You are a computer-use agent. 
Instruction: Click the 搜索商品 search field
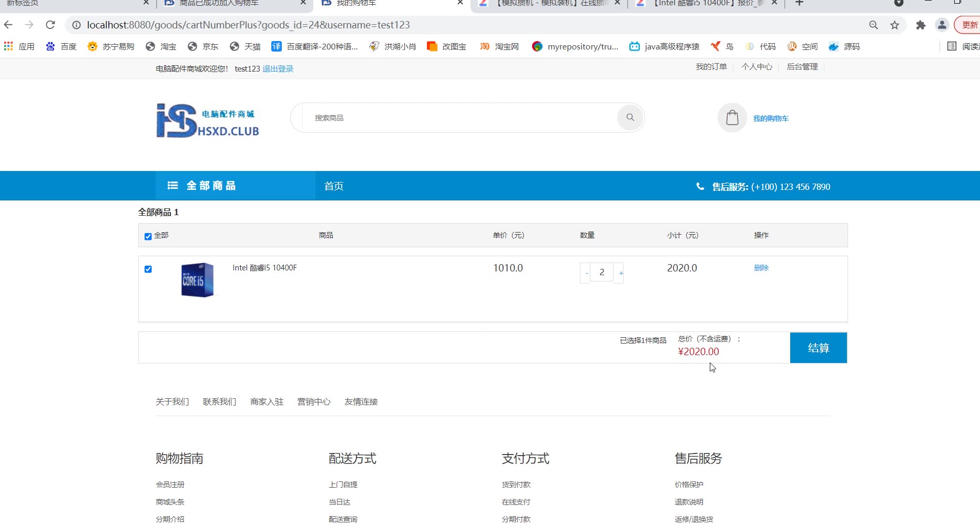(460, 118)
